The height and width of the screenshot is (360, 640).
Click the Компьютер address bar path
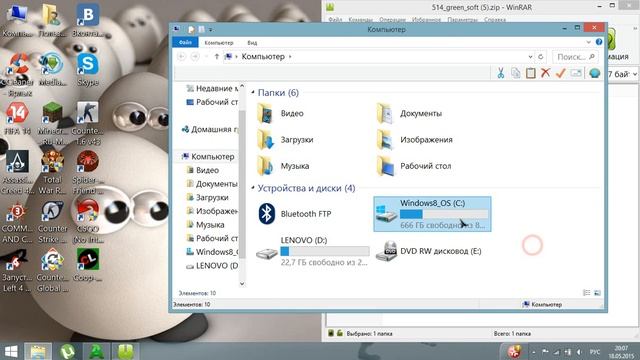(263, 57)
